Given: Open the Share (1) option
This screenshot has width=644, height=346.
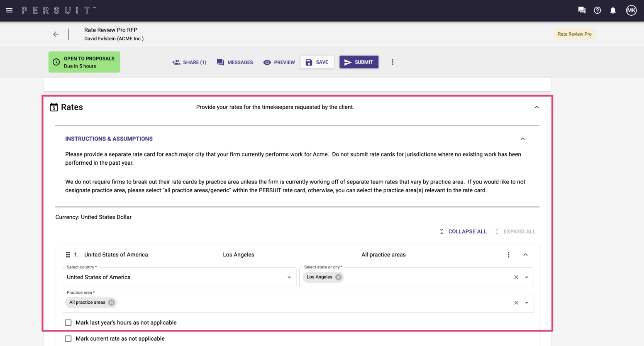Looking at the screenshot, I should pyautogui.click(x=189, y=62).
